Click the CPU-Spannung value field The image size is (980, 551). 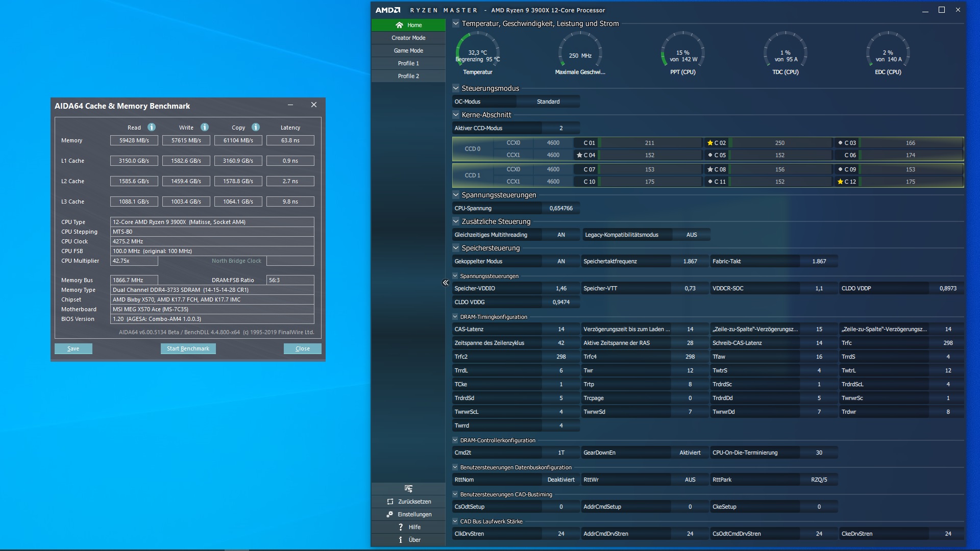coord(560,208)
